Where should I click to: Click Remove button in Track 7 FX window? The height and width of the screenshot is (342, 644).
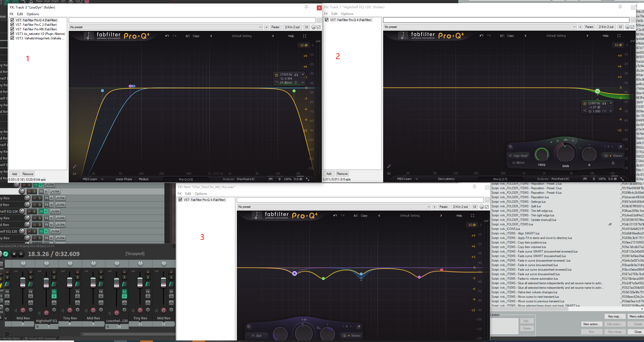point(342,174)
